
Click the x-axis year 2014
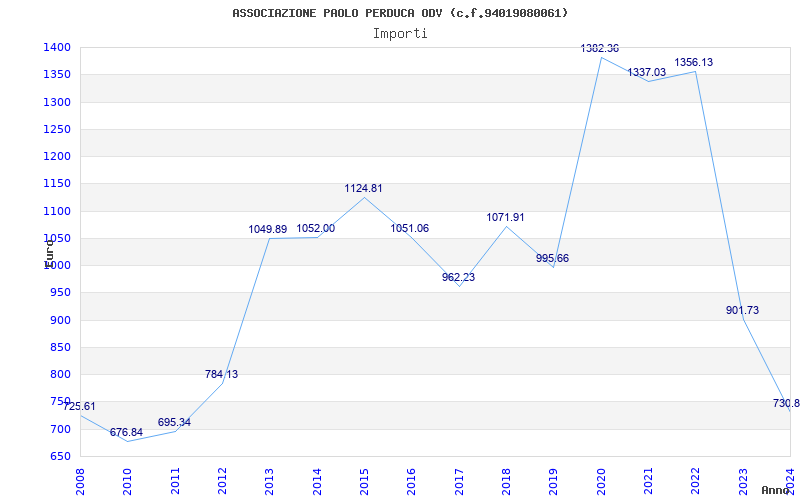[x=316, y=481]
